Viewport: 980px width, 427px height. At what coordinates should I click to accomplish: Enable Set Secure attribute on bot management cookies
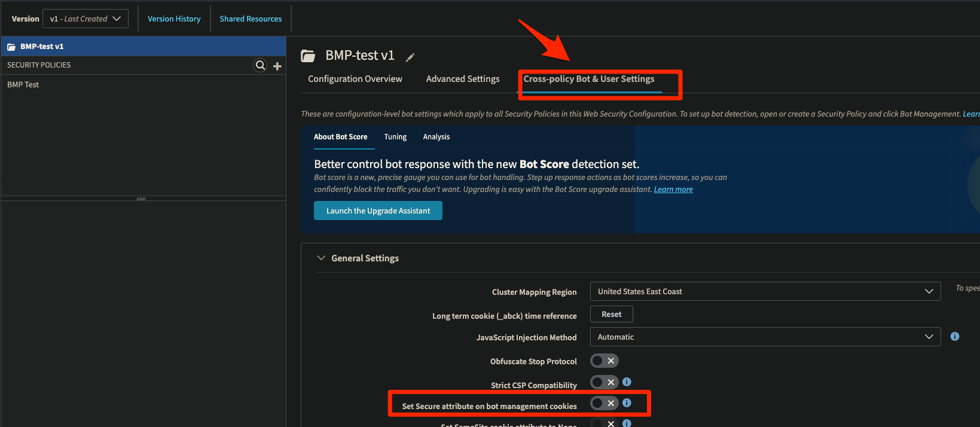click(x=604, y=403)
